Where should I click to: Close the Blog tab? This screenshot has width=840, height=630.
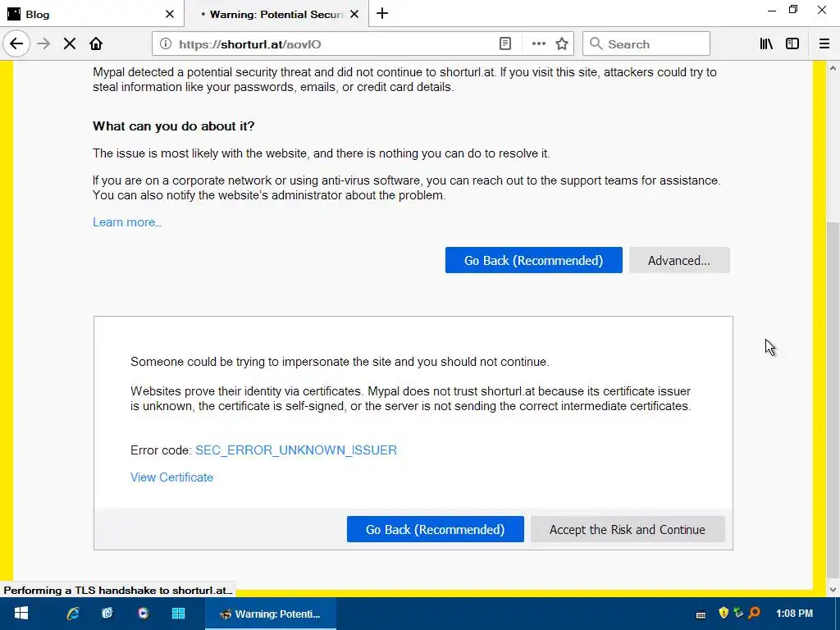pyautogui.click(x=170, y=15)
